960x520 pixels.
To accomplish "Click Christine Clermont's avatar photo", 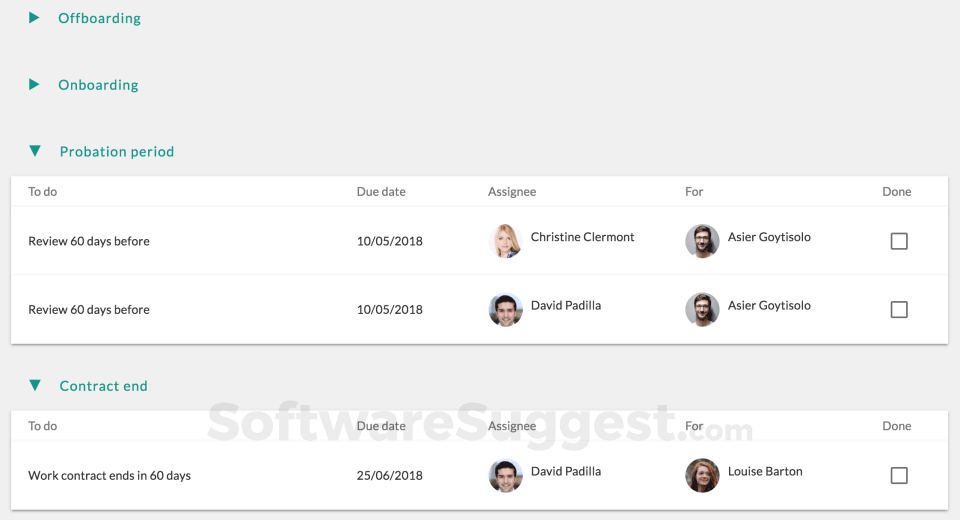I will [x=505, y=241].
